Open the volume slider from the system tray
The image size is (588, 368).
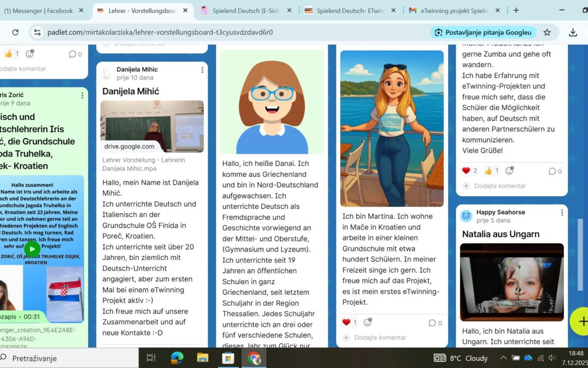pyautogui.click(x=552, y=358)
